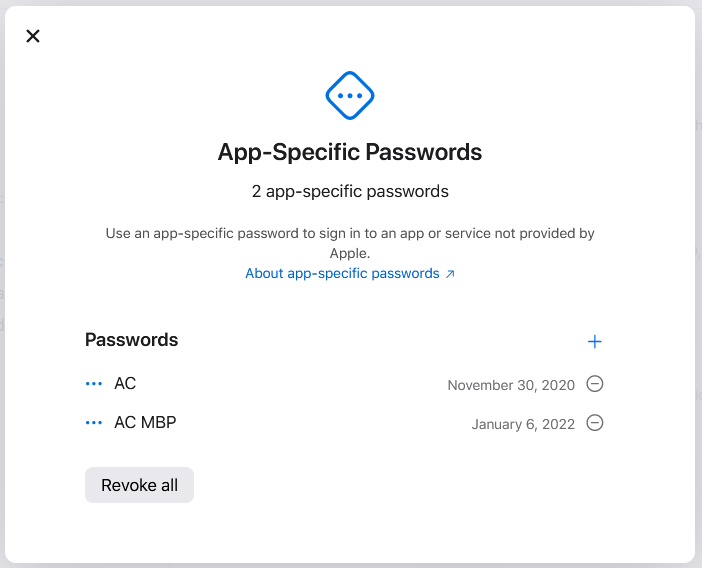Select the AC MBP password name

(145, 423)
